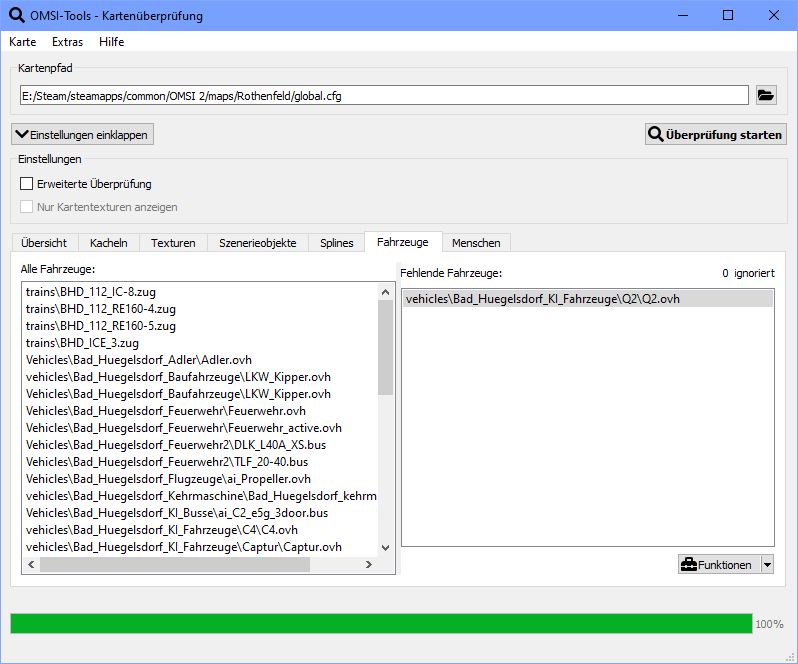Screen dimensions: 798x664
Task: Collapse settings via Einstellungen einklappen
Action: click(x=82, y=134)
